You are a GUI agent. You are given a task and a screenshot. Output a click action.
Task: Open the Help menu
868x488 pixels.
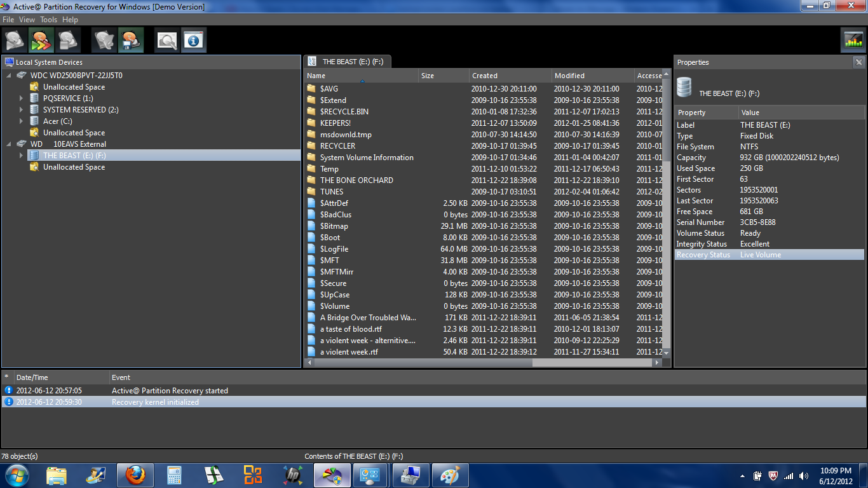tap(70, 20)
